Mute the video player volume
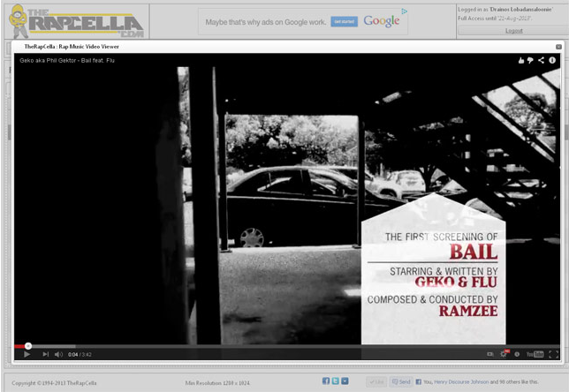Image resolution: width=569 pixels, height=392 pixels. [x=58, y=354]
